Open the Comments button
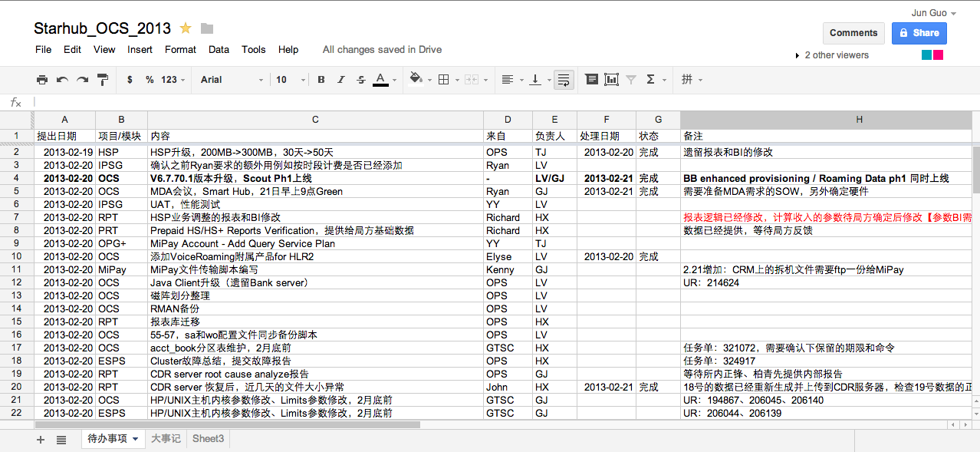This screenshot has height=452, width=980. (853, 33)
